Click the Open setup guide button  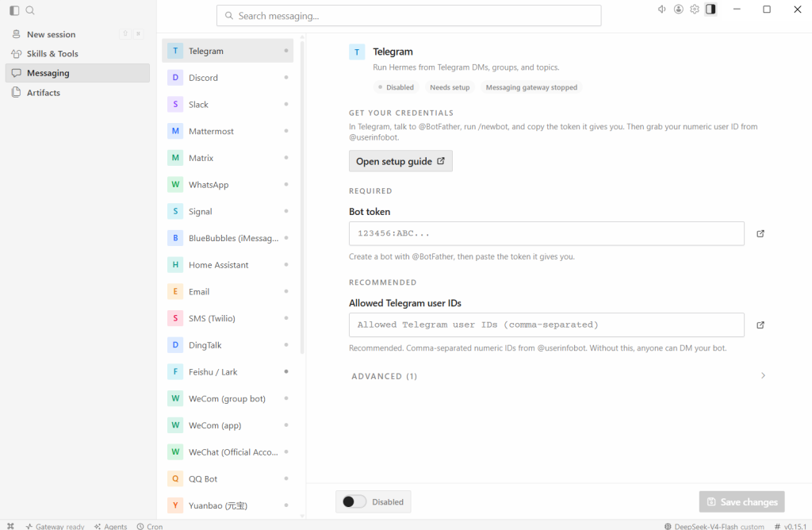(x=400, y=161)
